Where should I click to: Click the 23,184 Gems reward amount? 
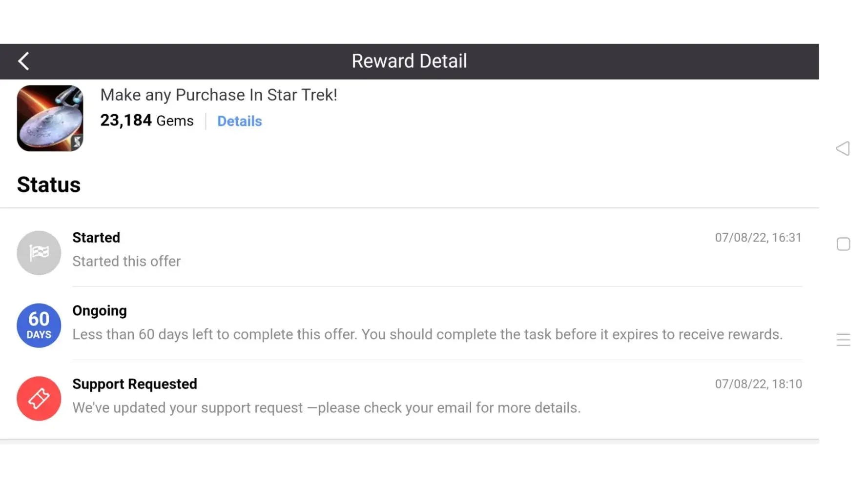[146, 121]
